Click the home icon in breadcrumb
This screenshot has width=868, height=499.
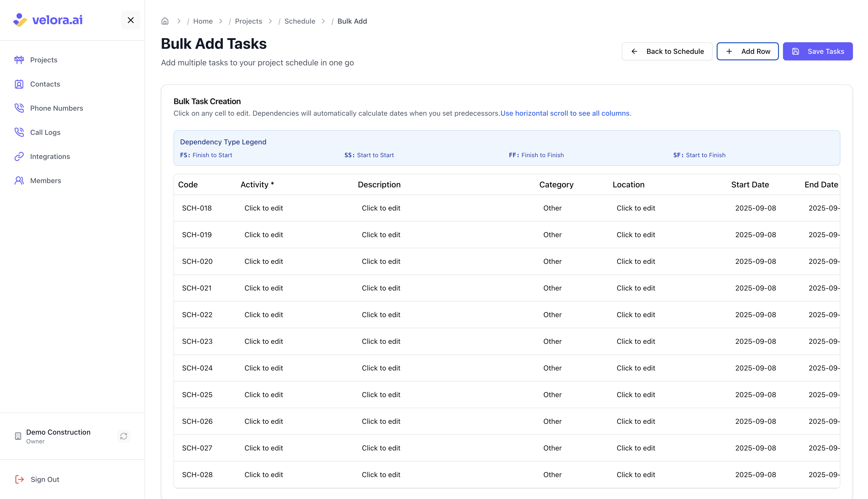point(165,21)
